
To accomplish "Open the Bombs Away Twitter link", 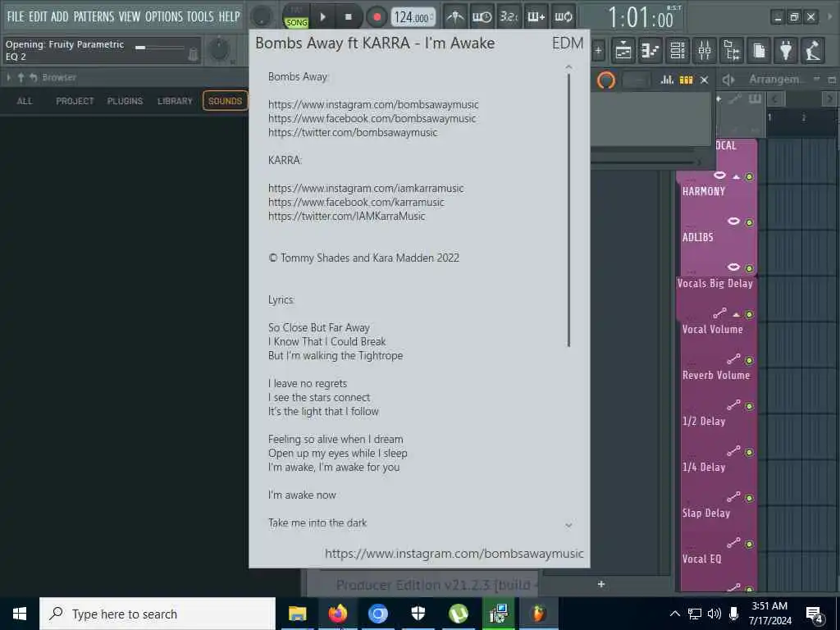I will click(353, 132).
